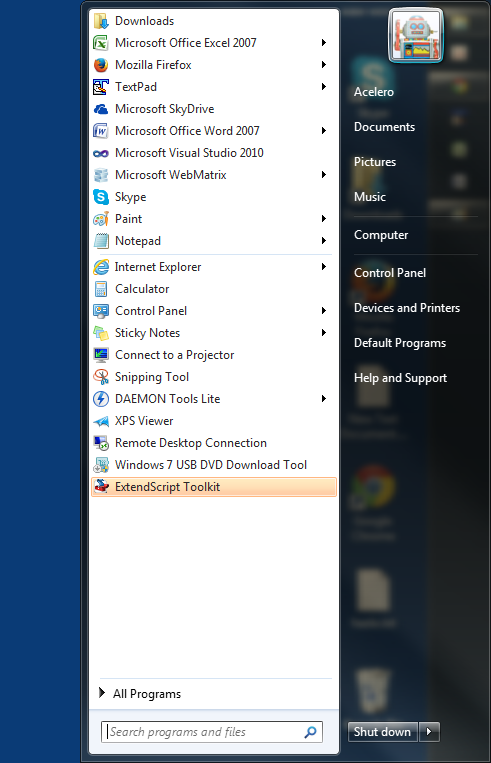Expand the Notepad jump list arrow
The image size is (491, 763).
point(324,241)
